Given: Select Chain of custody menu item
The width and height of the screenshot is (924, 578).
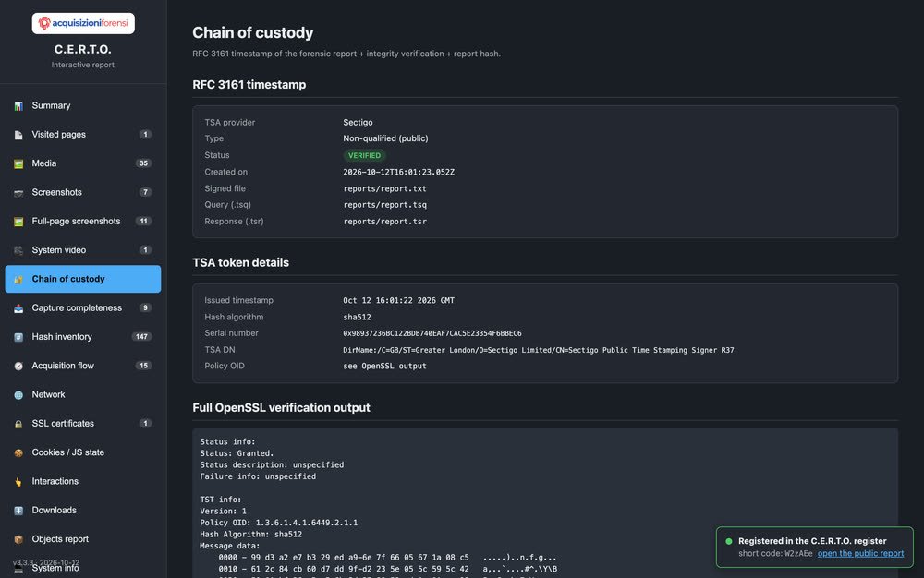Looking at the screenshot, I should click(83, 279).
